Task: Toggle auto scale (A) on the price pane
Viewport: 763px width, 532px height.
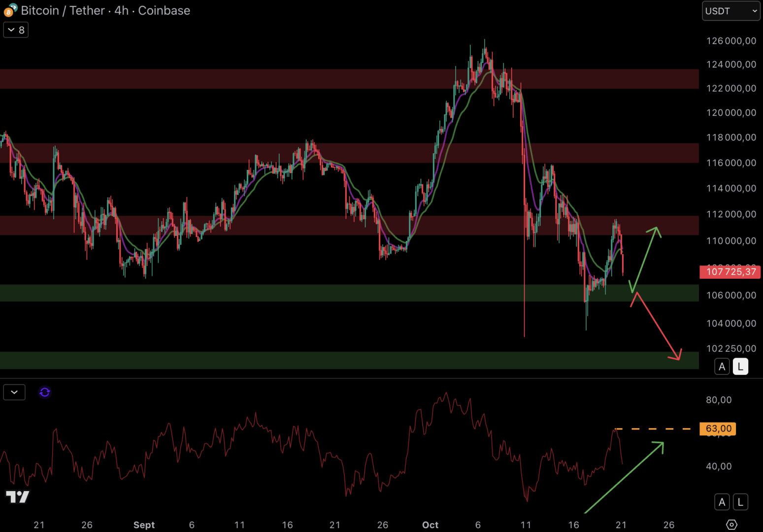Action: click(722, 366)
